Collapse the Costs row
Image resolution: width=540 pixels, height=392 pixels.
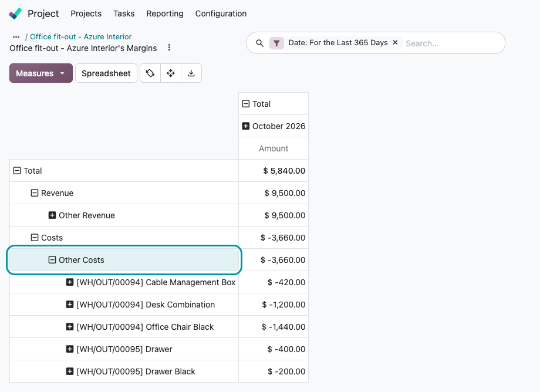[x=35, y=238]
